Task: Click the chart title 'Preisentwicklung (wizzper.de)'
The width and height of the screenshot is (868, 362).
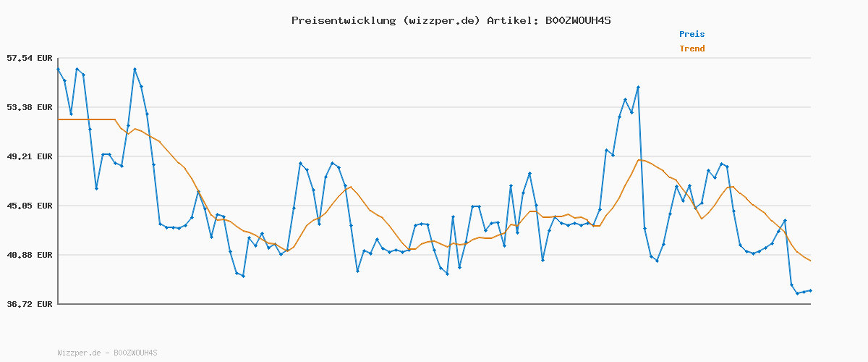Action: (386, 20)
